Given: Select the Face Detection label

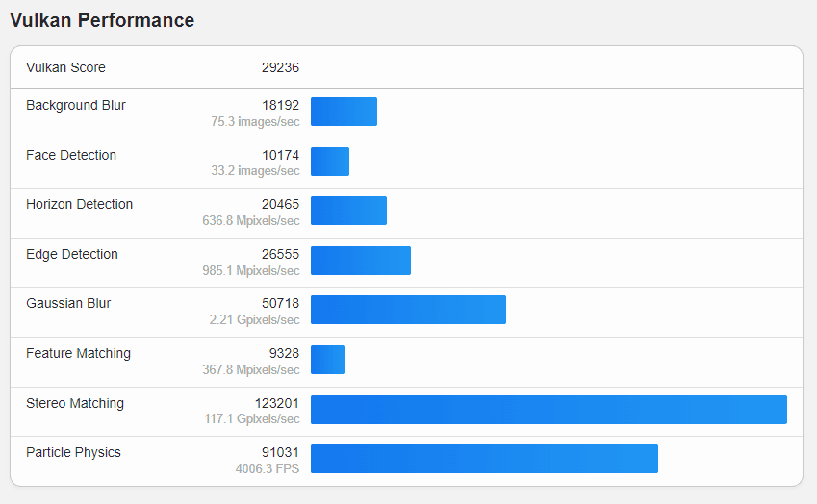Looking at the screenshot, I should (x=71, y=155).
